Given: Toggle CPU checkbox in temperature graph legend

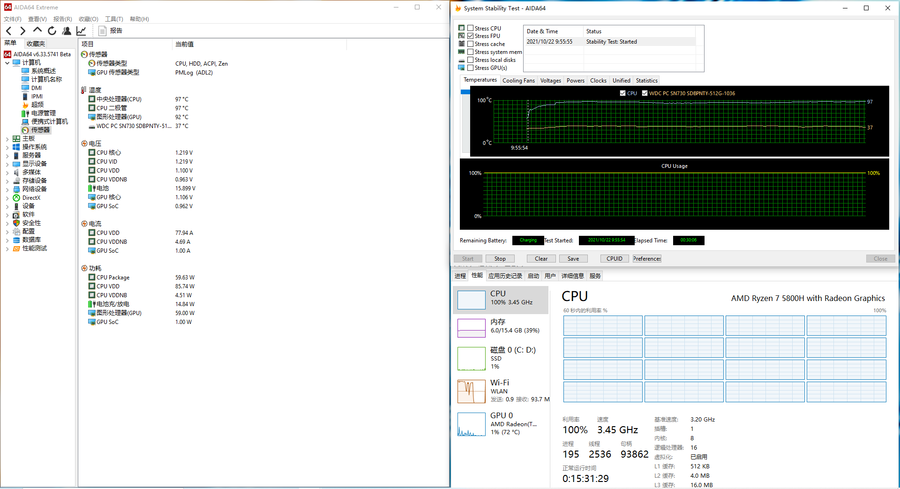Looking at the screenshot, I should pyautogui.click(x=623, y=93).
